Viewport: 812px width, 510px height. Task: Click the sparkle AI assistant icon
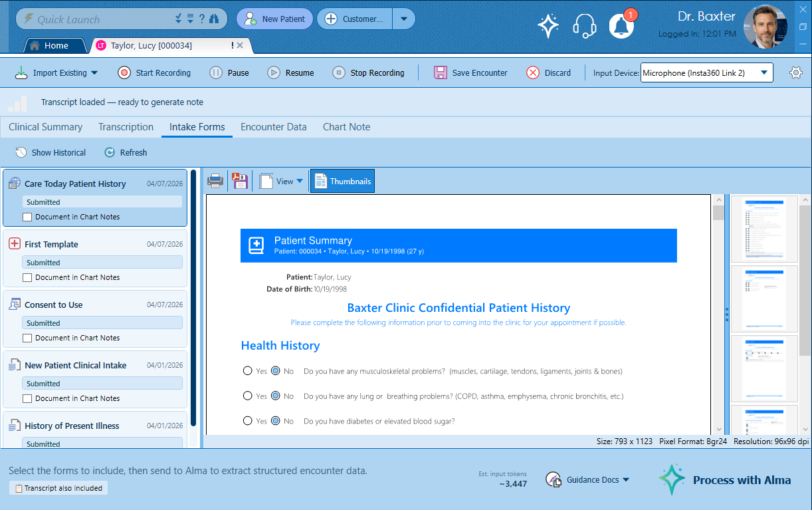point(548,26)
